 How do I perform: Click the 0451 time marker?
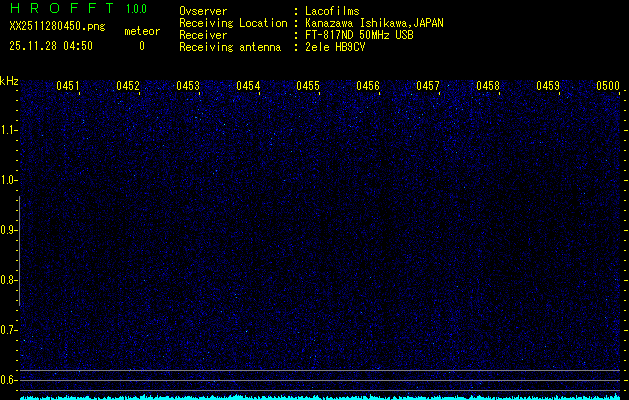pos(68,86)
